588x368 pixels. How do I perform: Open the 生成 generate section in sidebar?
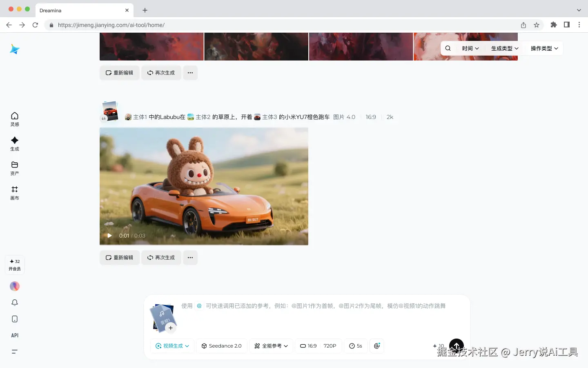coord(15,144)
